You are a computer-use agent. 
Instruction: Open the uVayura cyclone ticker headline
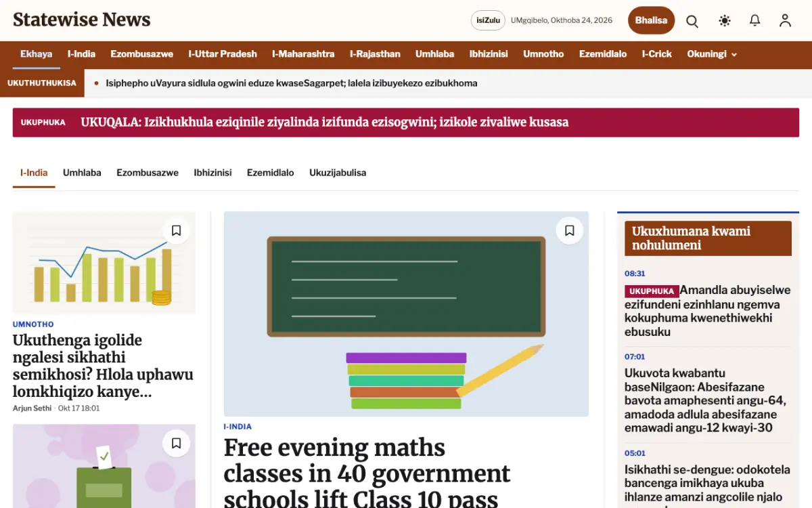coord(292,83)
